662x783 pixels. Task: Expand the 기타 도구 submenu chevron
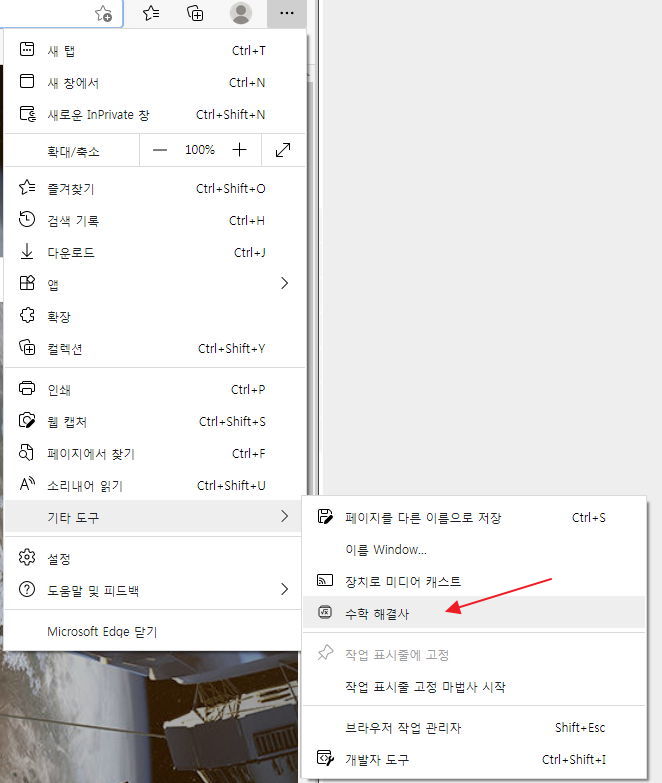point(285,516)
